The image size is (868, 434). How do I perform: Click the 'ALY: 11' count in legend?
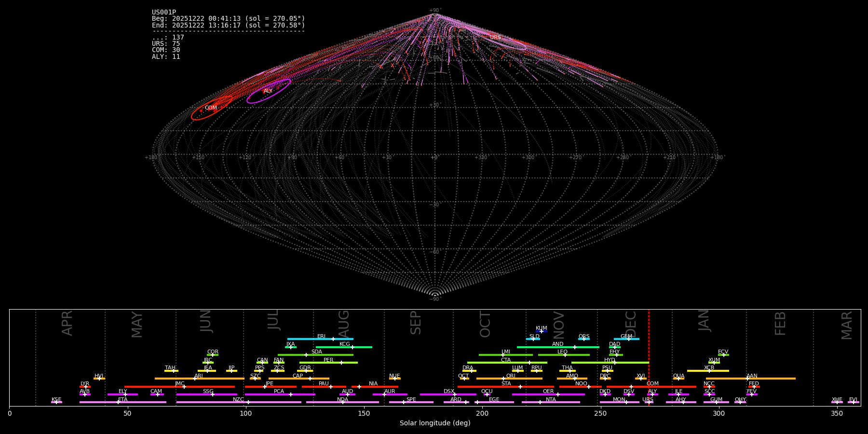pos(166,57)
